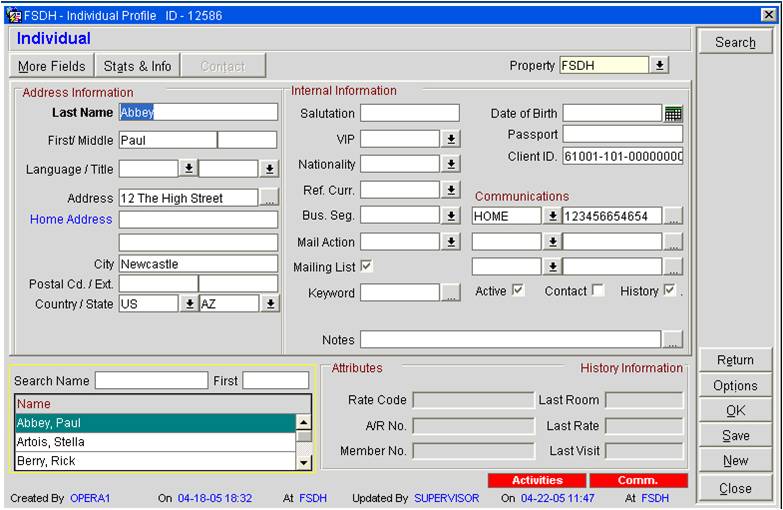Select Artois, Stella in name list
783x510 pixels.
(155, 442)
